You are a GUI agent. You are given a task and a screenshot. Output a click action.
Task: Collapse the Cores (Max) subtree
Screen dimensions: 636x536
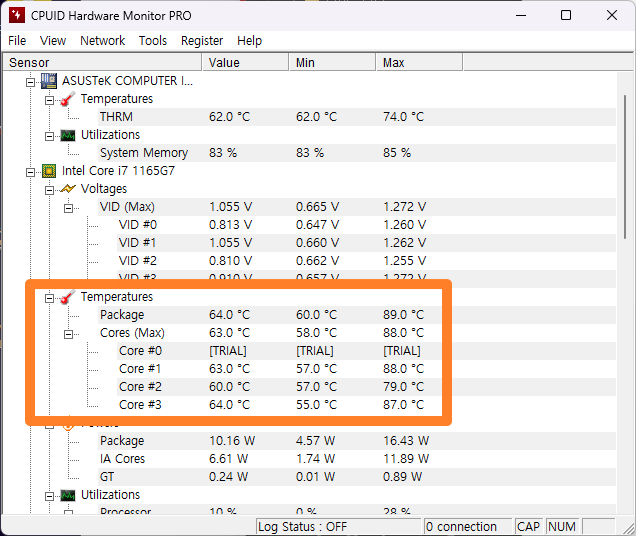point(69,334)
